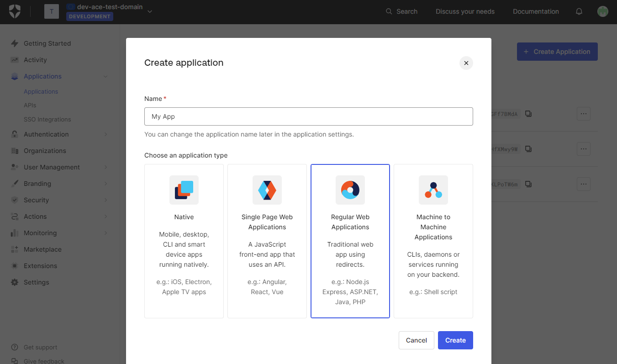The height and width of the screenshot is (364, 617).
Task: Expand the User Management menu
Action: [x=51, y=167]
